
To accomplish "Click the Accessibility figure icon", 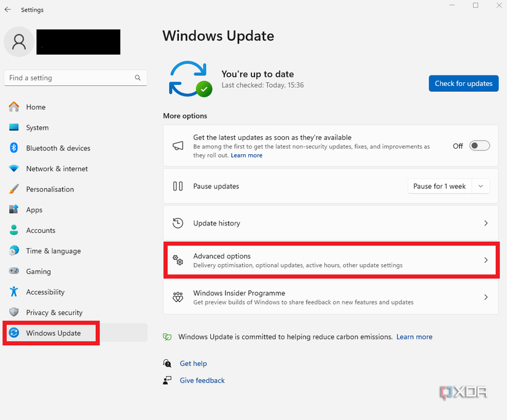I will pos(14,292).
